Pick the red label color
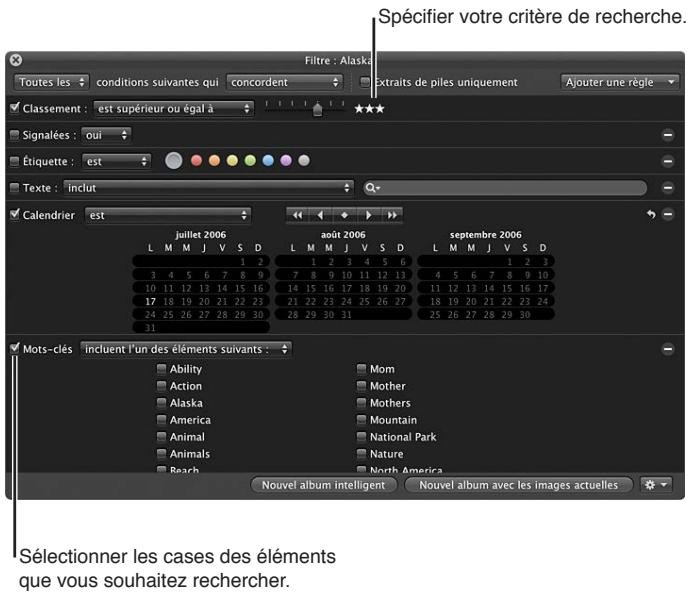This screenshot has height=592, width=689. [196, 161]
